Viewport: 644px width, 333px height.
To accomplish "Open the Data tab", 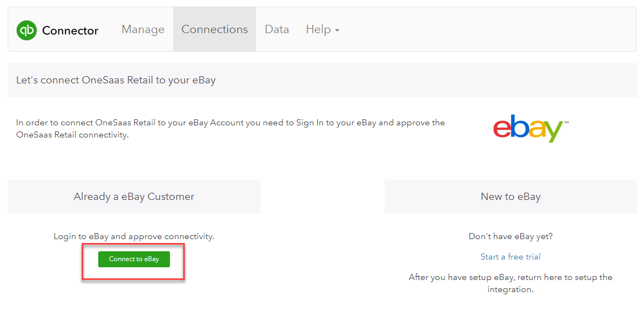I will pyautogui.click(x=277, y=30).
